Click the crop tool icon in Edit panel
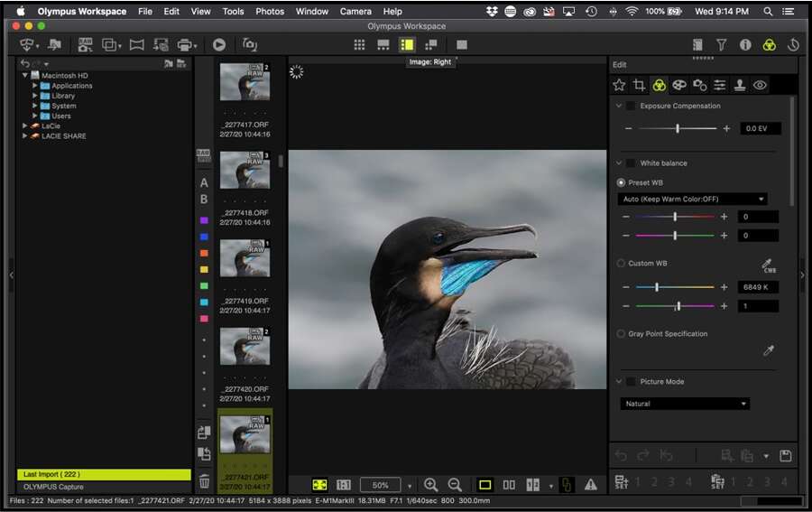 click(639, 85)
